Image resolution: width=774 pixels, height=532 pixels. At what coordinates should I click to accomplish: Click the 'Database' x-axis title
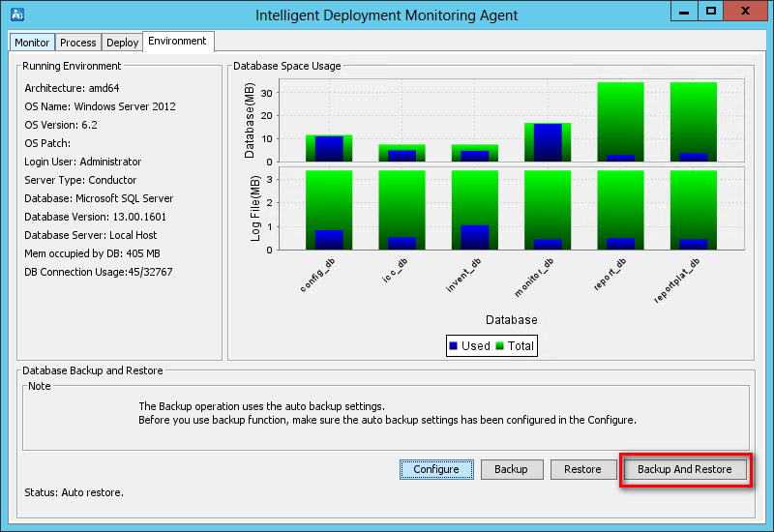(512, 320)
